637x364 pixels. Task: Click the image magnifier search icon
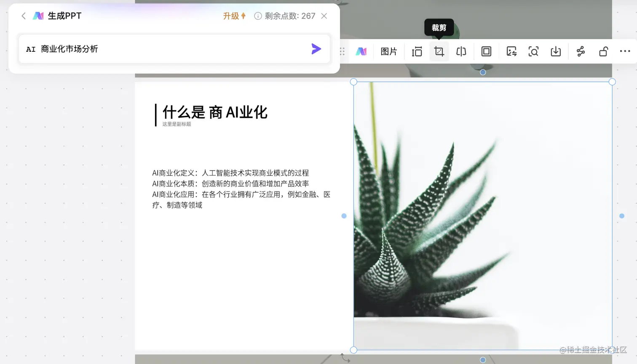[x=533, y=51]
